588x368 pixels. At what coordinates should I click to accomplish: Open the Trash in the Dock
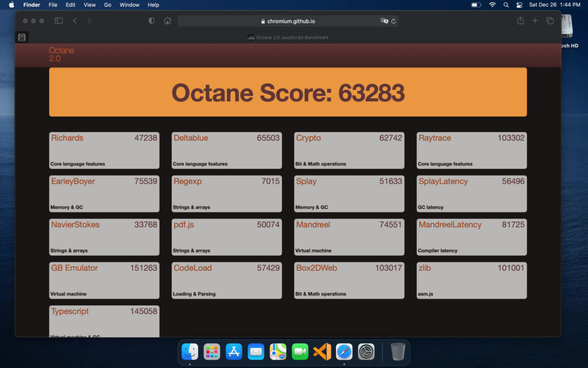(x=398, y=352)
